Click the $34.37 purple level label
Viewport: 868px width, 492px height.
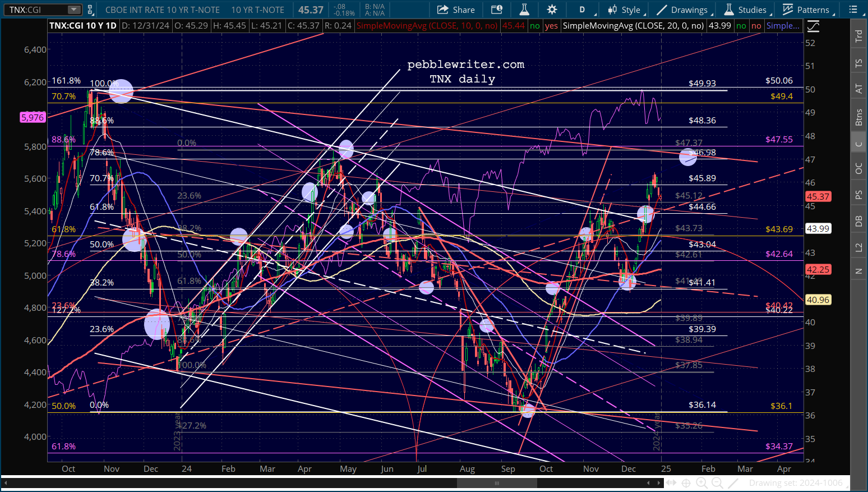tap(779, 446)
